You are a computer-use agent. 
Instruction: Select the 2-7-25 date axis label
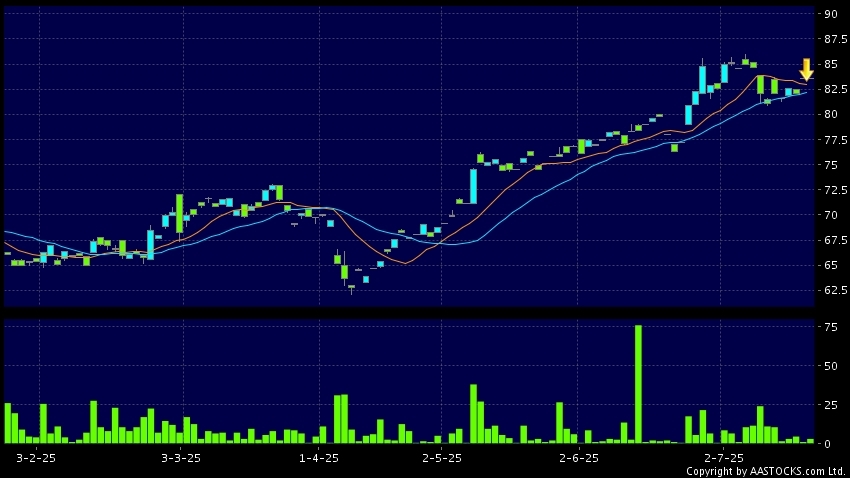tap(724, 458)
